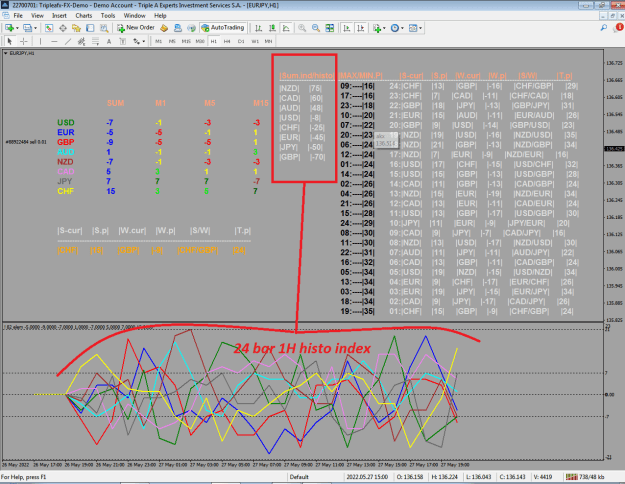Open MetaEditor icon
This screenshot has width=625, height=484.
click(164, 28)
